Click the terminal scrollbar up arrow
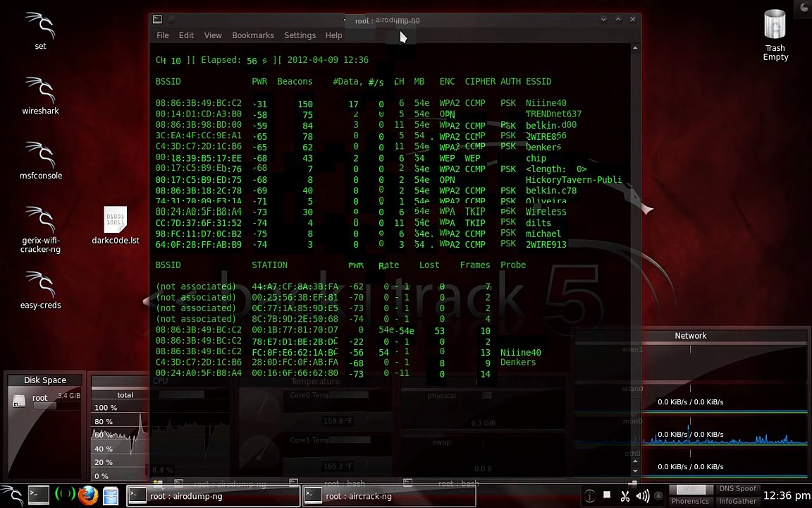 [635, 48]
